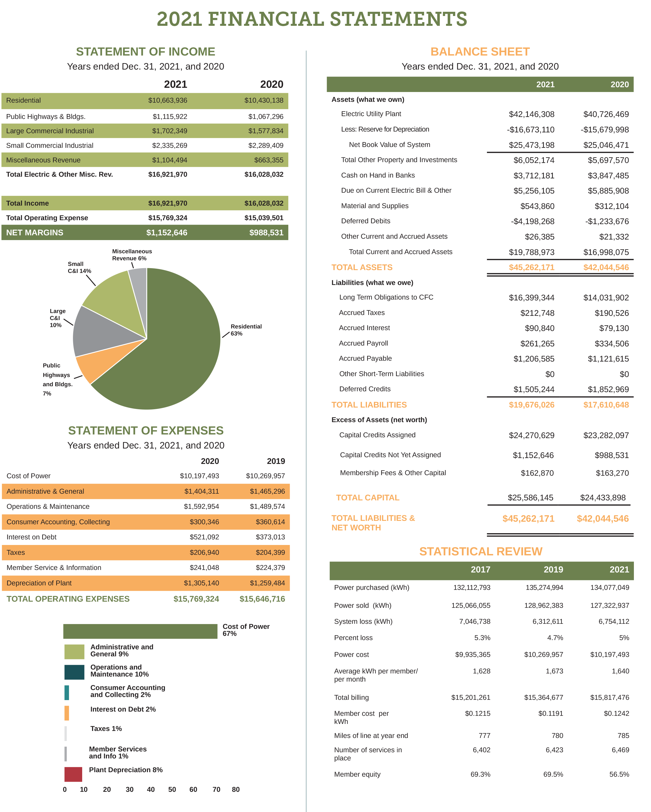651x812 pixels.
Task: Click the TOTAL ASSETS heading
Action: pos(362,267)
